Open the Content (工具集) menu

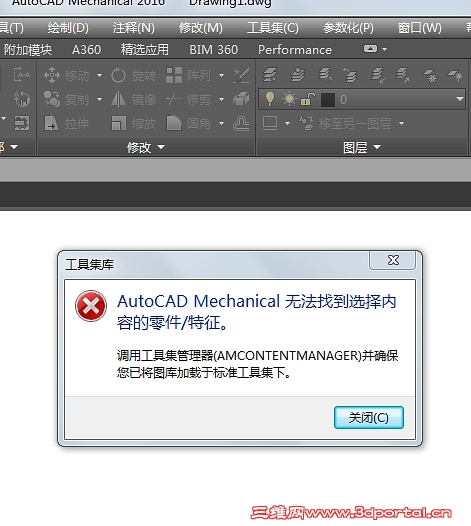click(x=273, y=28)
